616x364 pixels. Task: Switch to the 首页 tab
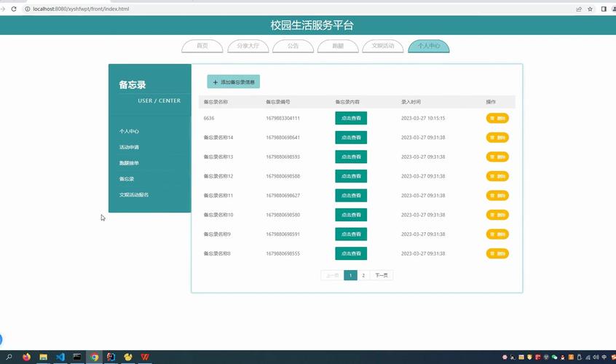202,46
